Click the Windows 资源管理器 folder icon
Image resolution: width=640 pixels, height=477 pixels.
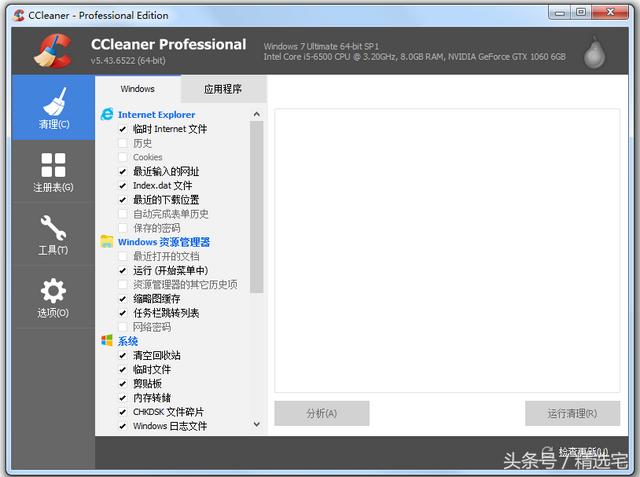coord(107,242)
